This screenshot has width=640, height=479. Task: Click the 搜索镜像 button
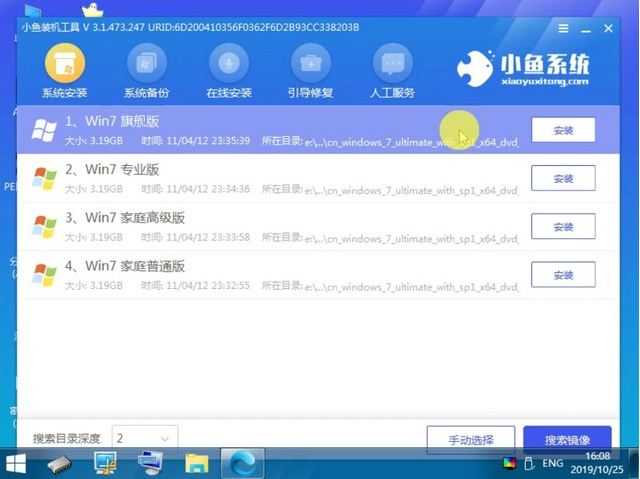(567, 440)
